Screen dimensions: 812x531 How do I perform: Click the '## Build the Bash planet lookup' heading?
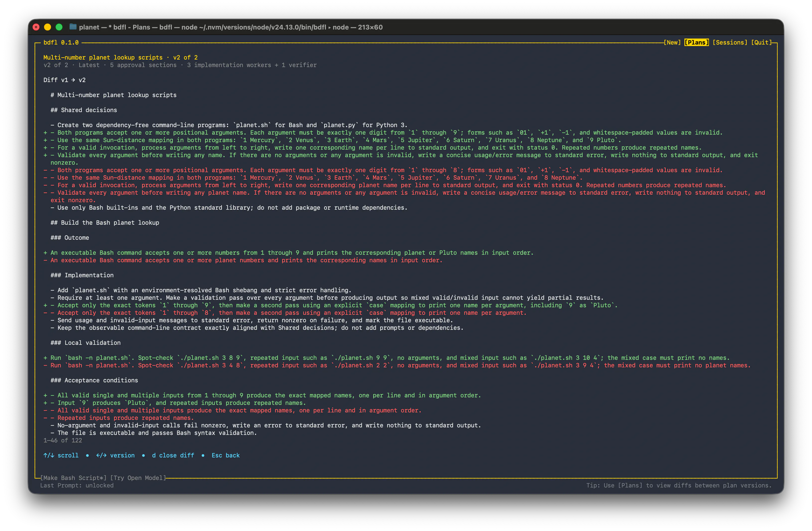click(x=105, y=222)
